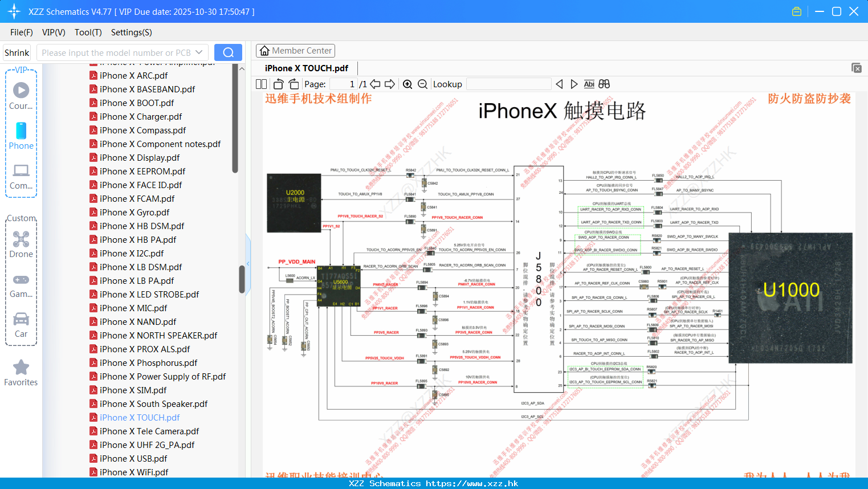This screenshot has height=489, width=868.
Task: Open iPhone X SIM.pdf
Action: (x=133, y=390)
